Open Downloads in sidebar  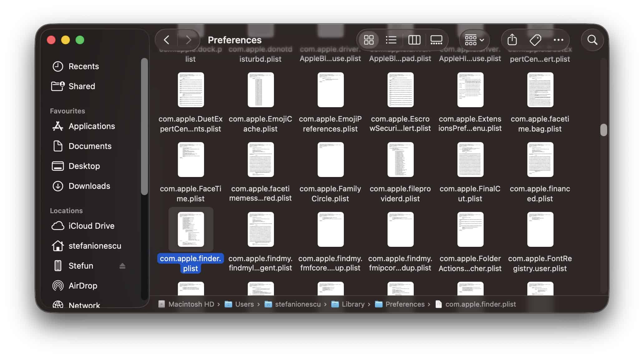89,186
